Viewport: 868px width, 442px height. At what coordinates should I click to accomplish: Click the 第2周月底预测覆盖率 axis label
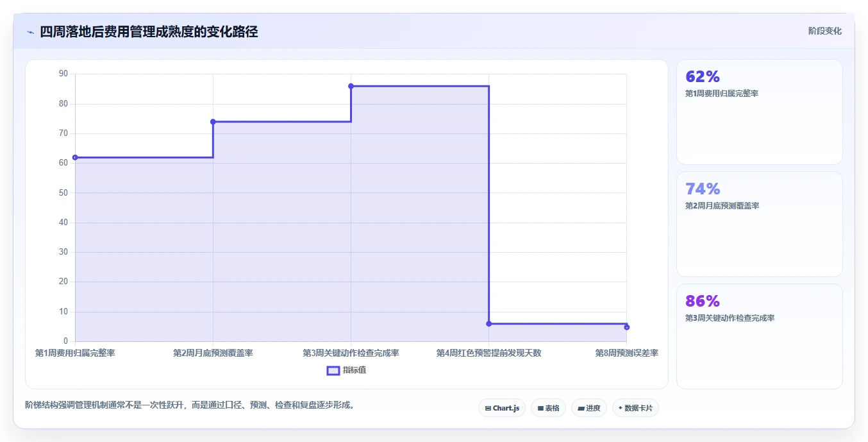pos(213,353)
